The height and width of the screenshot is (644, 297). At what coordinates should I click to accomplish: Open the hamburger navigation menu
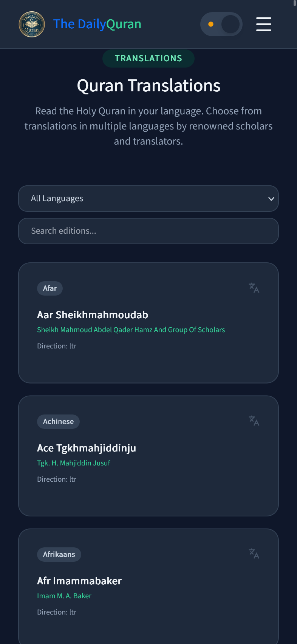click(x=264, y=24)
